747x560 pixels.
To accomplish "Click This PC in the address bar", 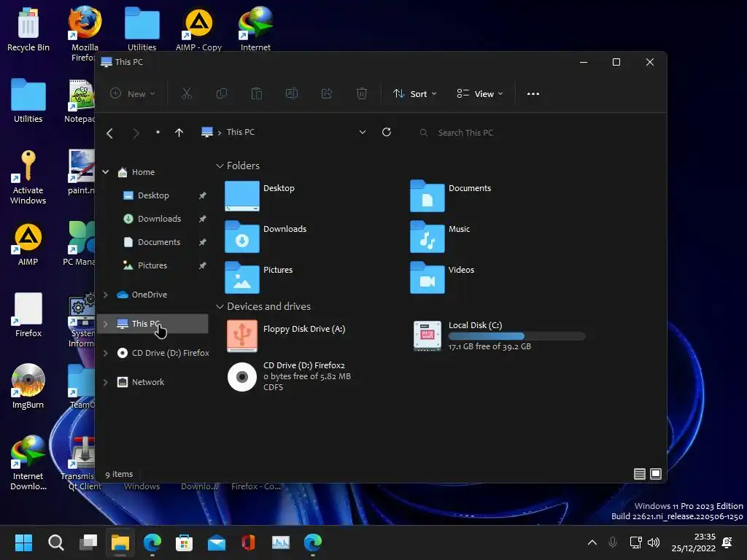I will pos(241,132).
